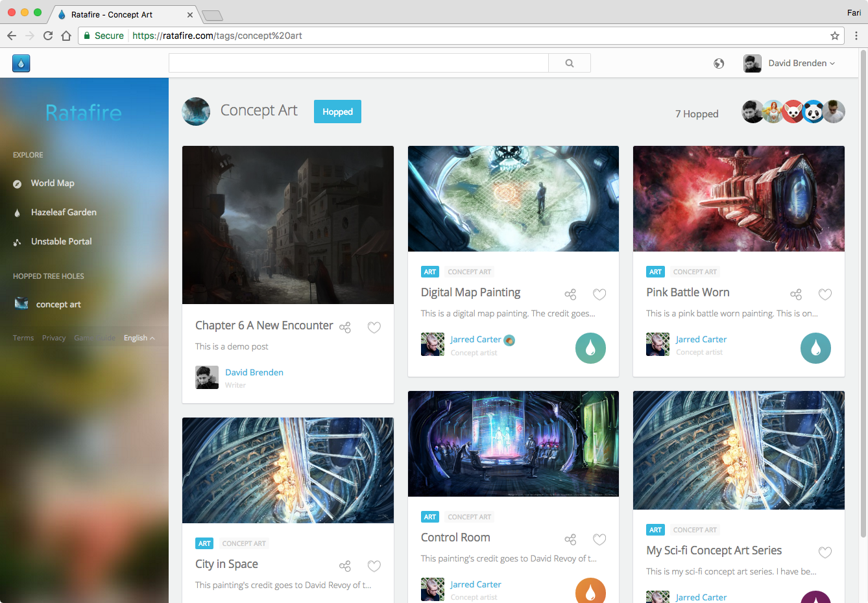This screenshot has width=868, height=603.
Task: Open Chrome's three-dot menu
Action: 858,36
